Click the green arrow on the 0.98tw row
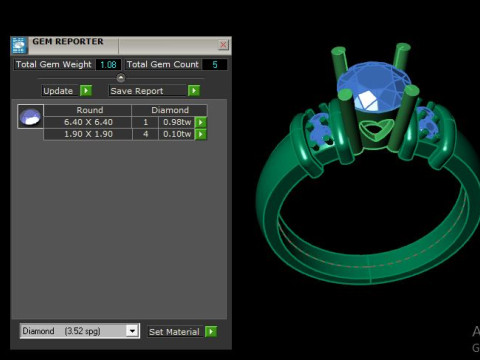Screen dimensions: 480x360 (x=201, y=122)
